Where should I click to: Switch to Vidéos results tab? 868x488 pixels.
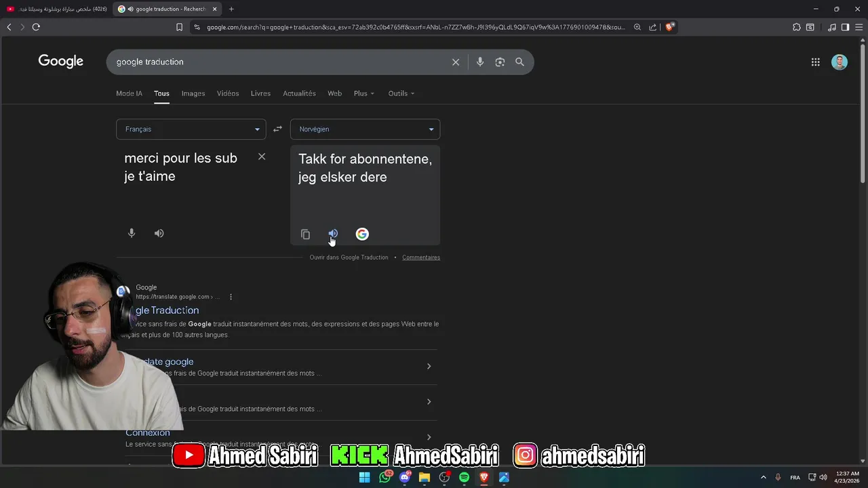tap(228, 94)
